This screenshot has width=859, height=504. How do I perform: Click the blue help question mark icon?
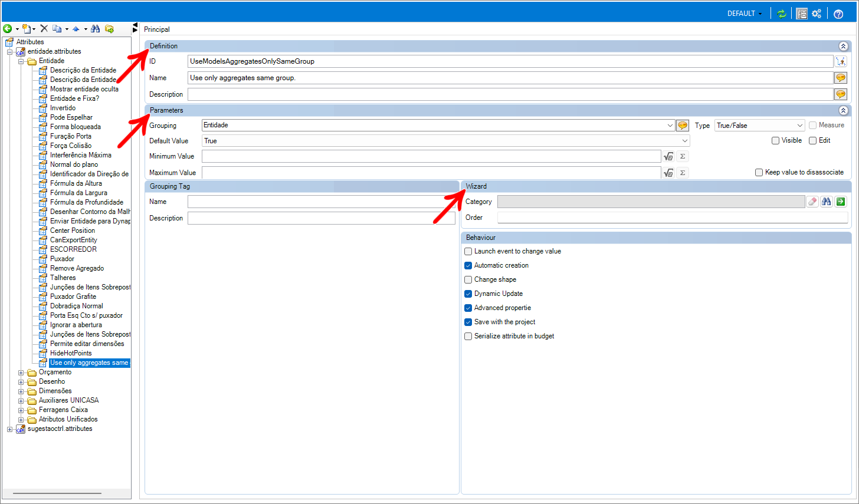[838, 14]
